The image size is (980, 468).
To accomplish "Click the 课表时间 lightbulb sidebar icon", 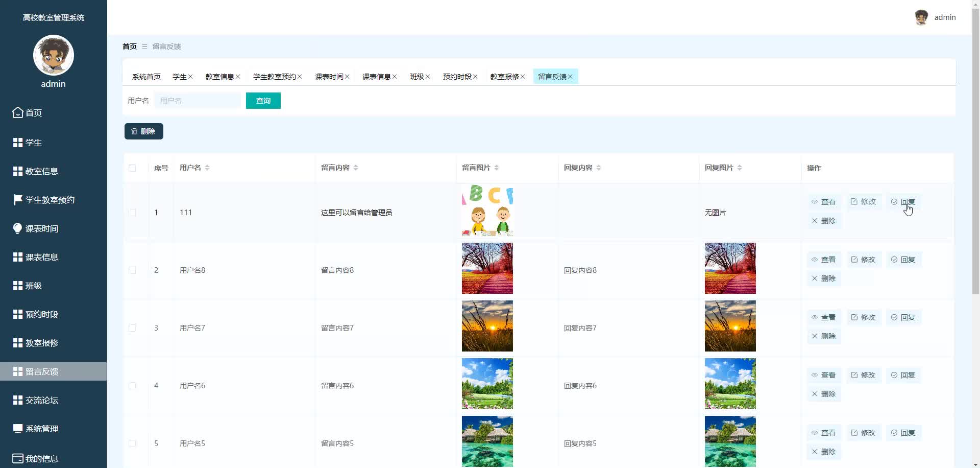I will pyautogui.click(x=18, y=228).
